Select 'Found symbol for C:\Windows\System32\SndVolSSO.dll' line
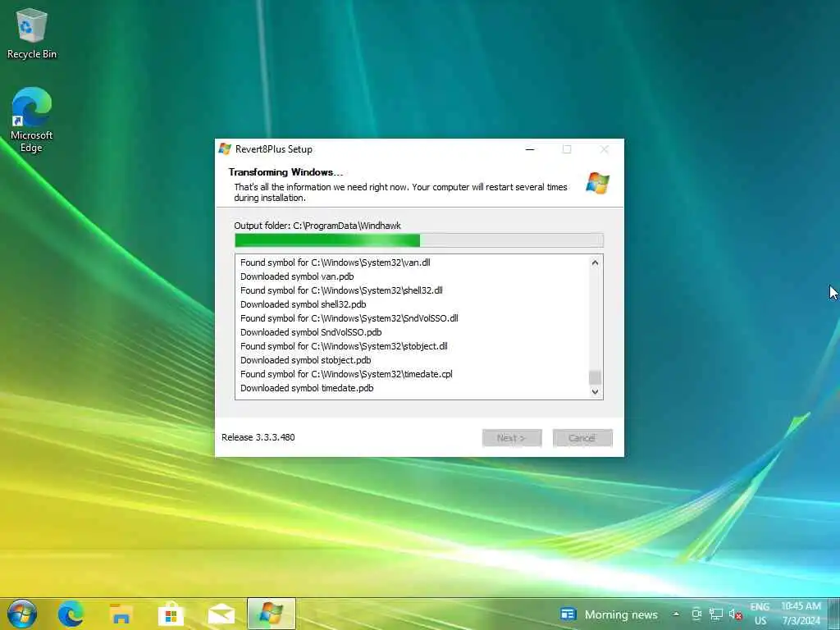The width and height of the screenshot is (840, 630). pos(349,318)
